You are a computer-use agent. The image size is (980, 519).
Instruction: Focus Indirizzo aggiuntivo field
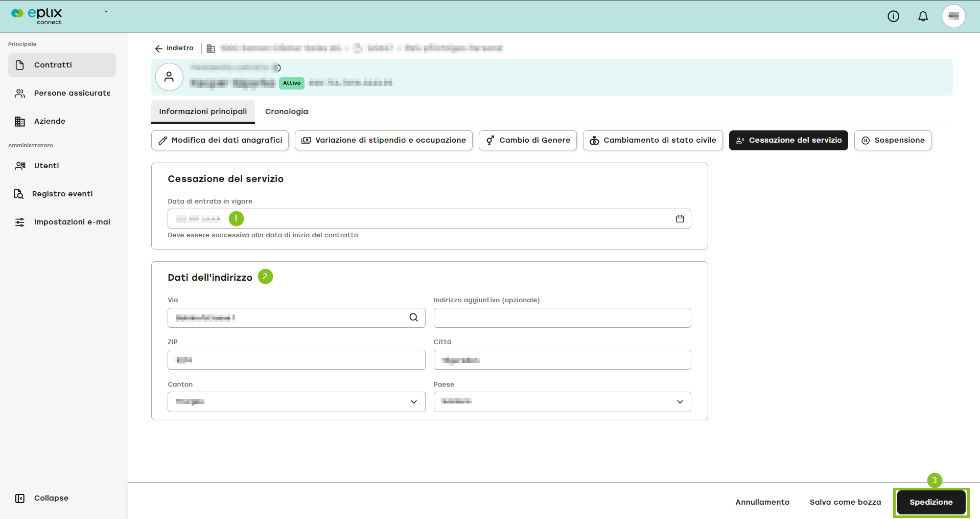point(562,318)
